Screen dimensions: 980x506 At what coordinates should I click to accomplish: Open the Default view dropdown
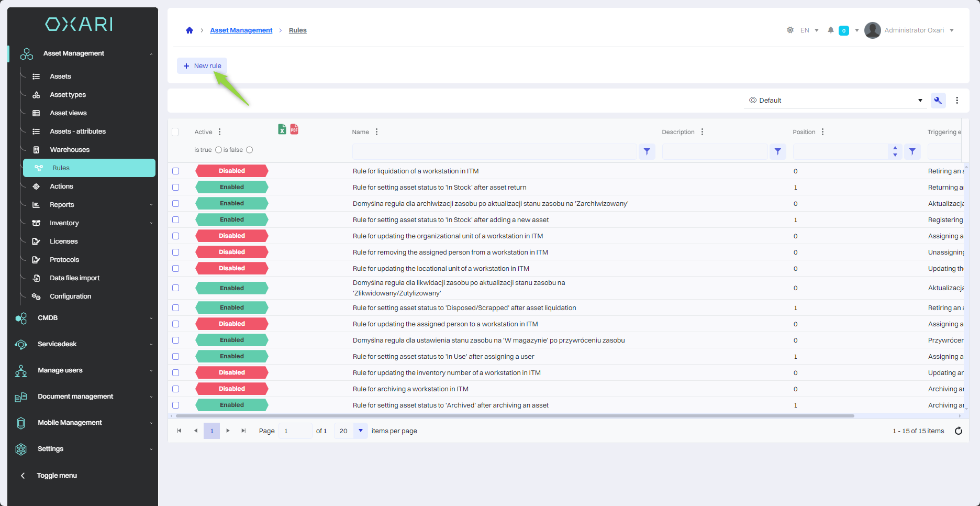(x=835, y=101)
